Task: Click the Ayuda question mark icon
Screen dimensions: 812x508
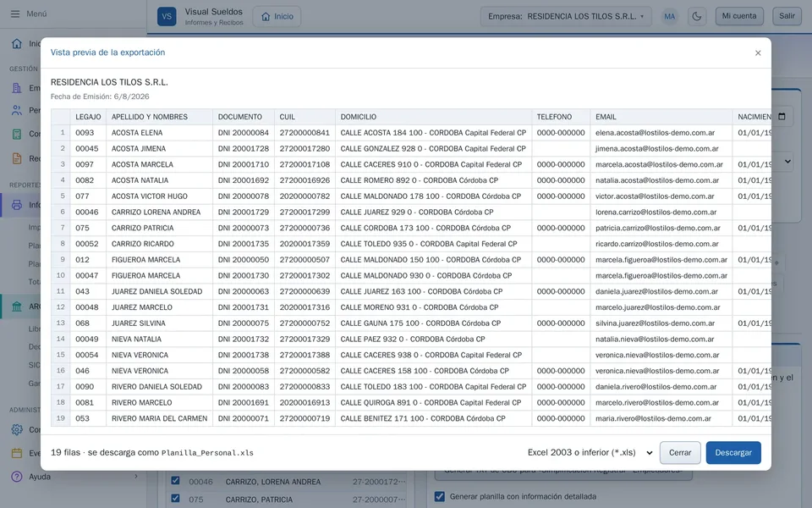Action: pos(17,477)
